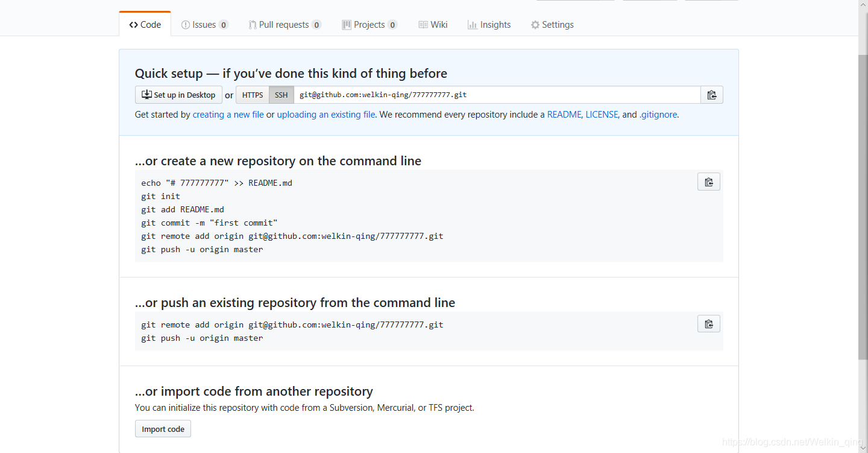The width and height of the screenshot is (868, 453).
Task: Click the page vertical scrollbar thumb
Action: click(x=863, y=207)
